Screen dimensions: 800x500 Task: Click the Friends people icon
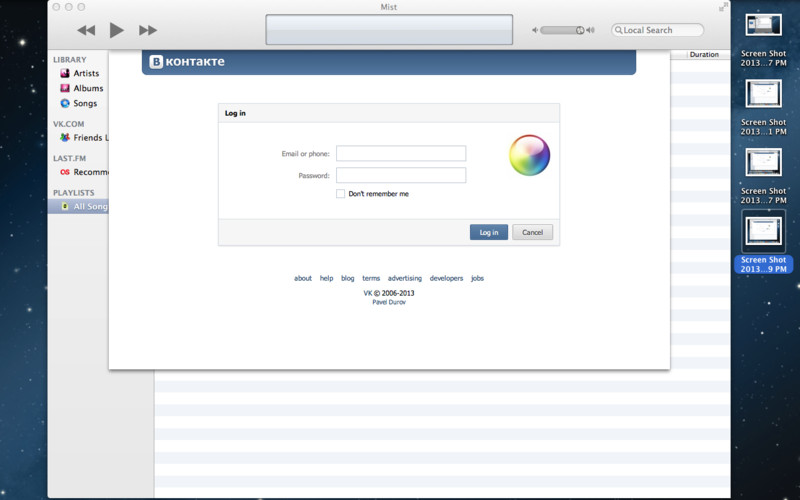coord(65,137)
